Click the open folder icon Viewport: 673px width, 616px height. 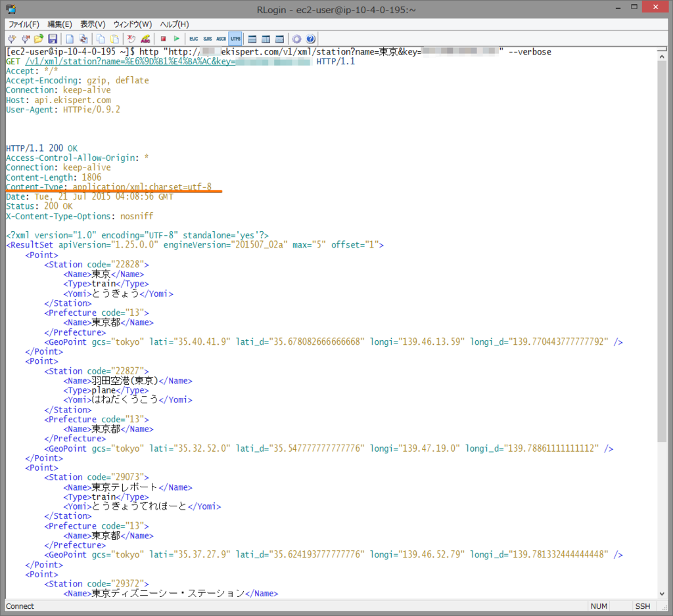39,39
